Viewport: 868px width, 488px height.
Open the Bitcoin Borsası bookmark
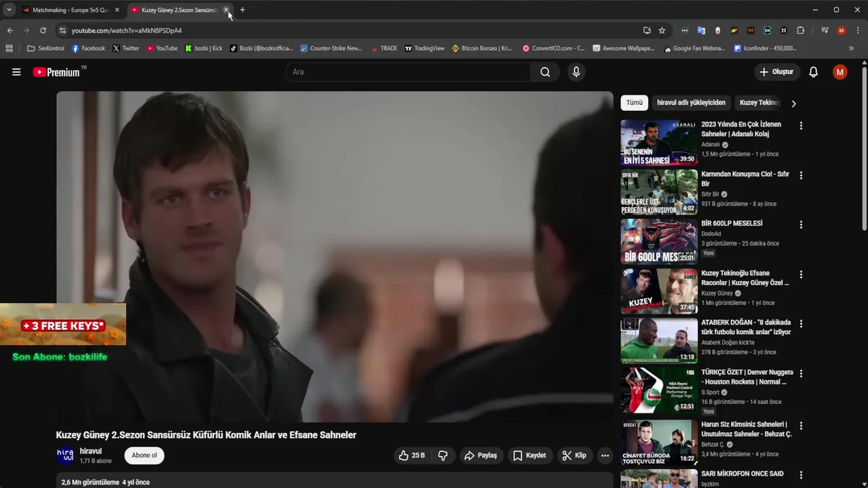(481, 48)
